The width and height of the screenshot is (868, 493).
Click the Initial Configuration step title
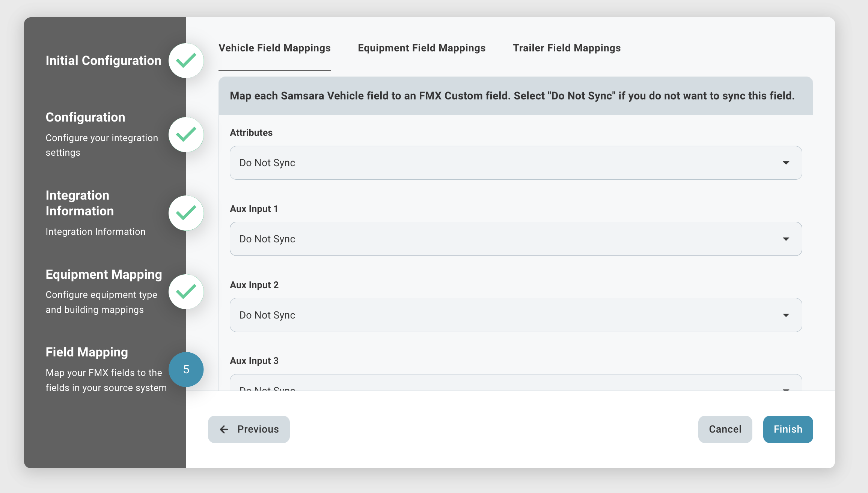tap(103, 60)
